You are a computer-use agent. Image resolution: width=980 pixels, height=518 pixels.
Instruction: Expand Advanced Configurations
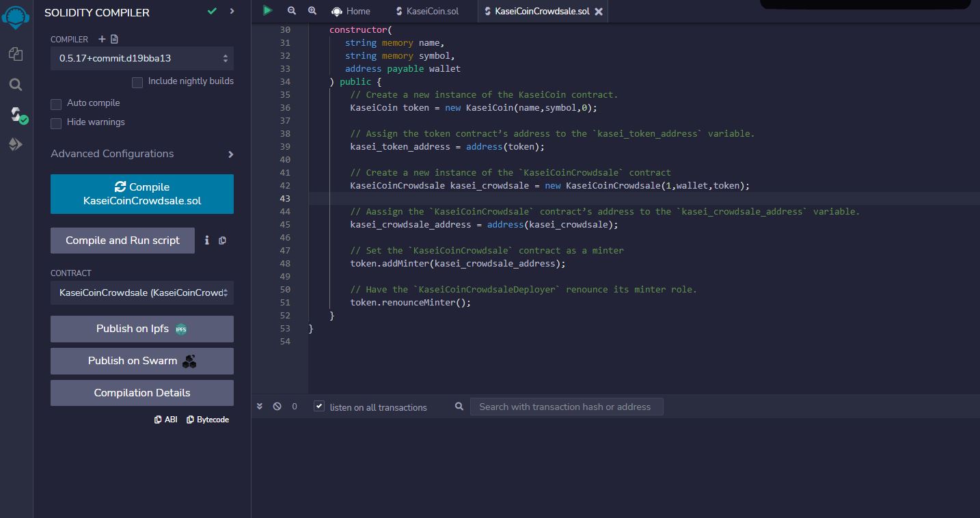(x=111, y=154)
